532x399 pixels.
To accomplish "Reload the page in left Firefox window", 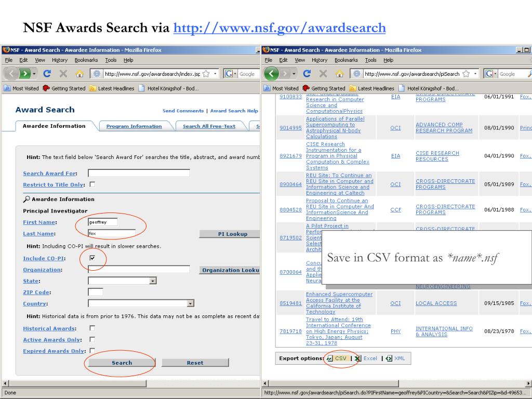I will [47, 74].
